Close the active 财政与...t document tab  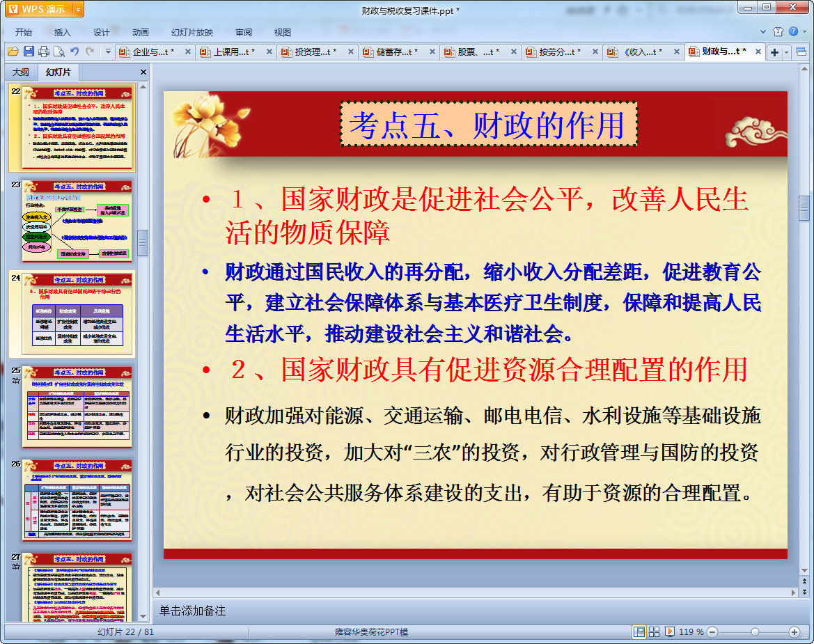tap(758, 52)
